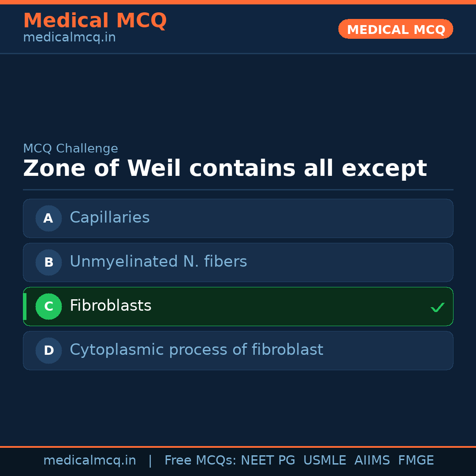Click the AIIMS text in footer
The image size is (476, 476).
(372, 461)
